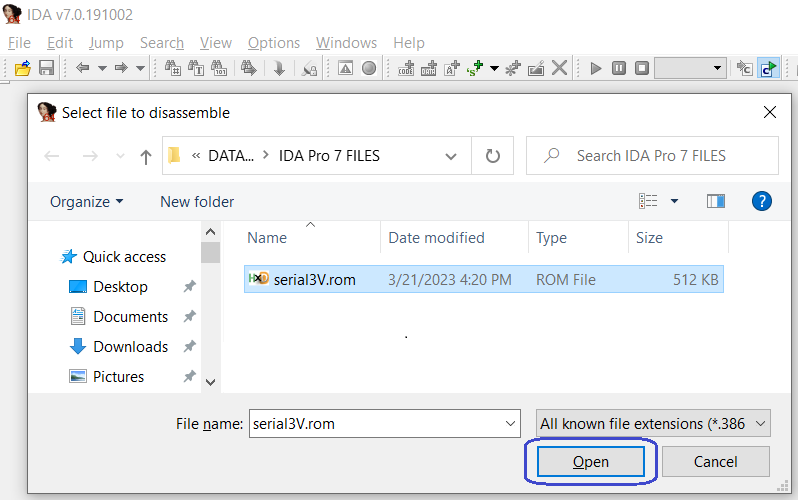
Task: Click the warning triangle toolbar icon
Action: 346,68
